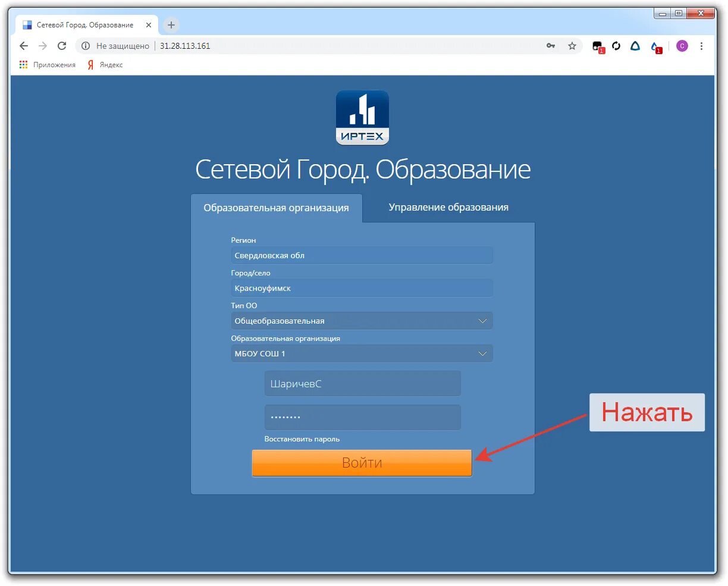The height and width of the screenshot is (586, 728).
Task: Open Chrome three-dot menu
Action: pos(702,46)
